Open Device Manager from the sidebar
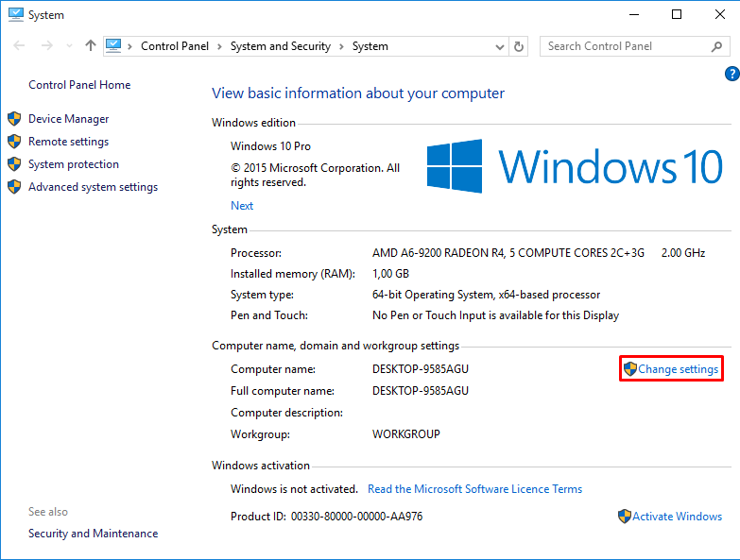This screenshot has height=560, width=740. [68, 119]
